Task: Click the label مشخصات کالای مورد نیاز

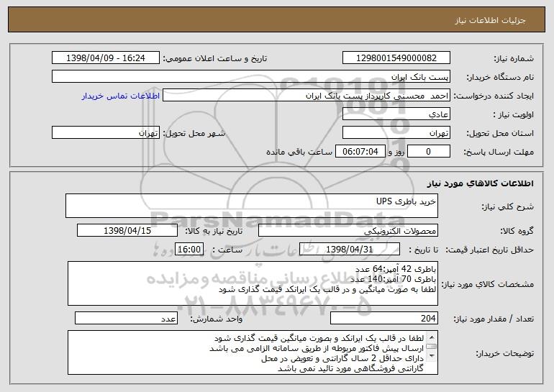Action: 488,284
